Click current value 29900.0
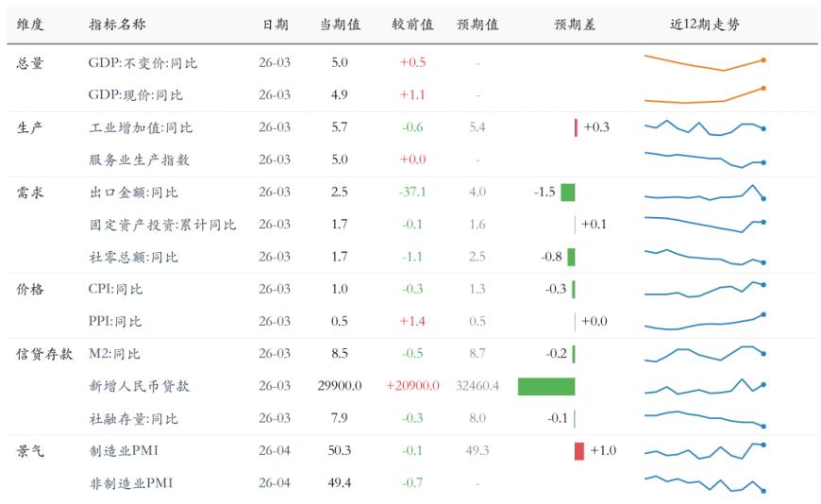Screen dimensions: 821x504 (340, 386)
